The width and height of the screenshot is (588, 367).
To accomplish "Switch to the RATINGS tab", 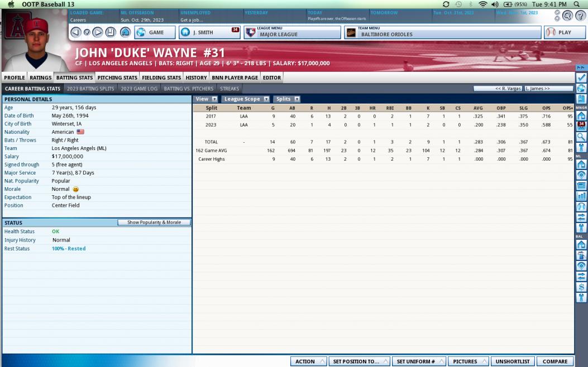I will (x=41, y=78).
